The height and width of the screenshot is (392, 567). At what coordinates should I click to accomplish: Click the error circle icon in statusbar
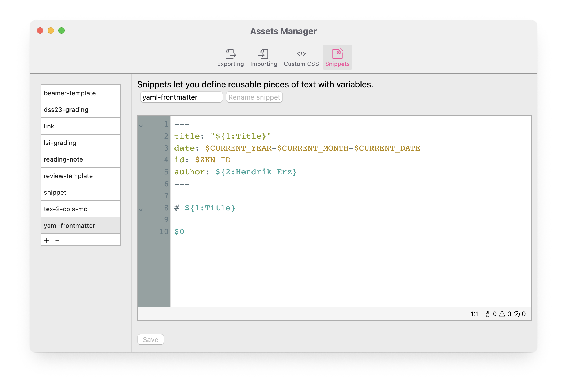[517, 314]
